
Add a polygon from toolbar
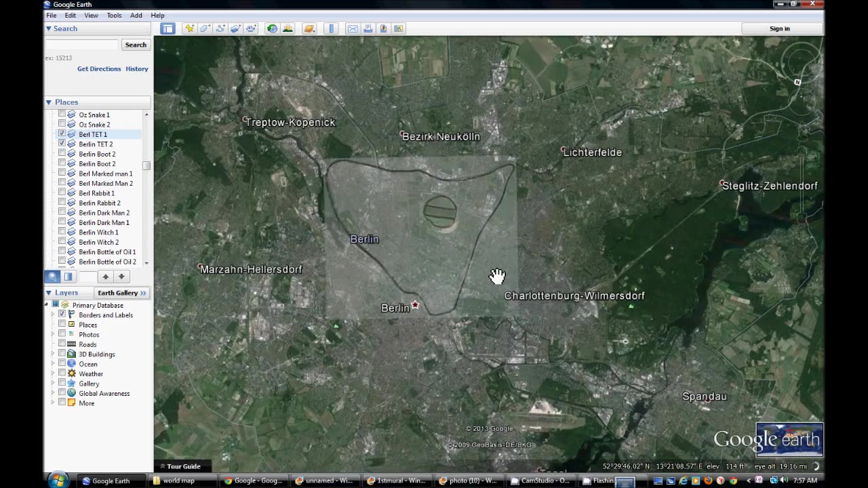205,28
